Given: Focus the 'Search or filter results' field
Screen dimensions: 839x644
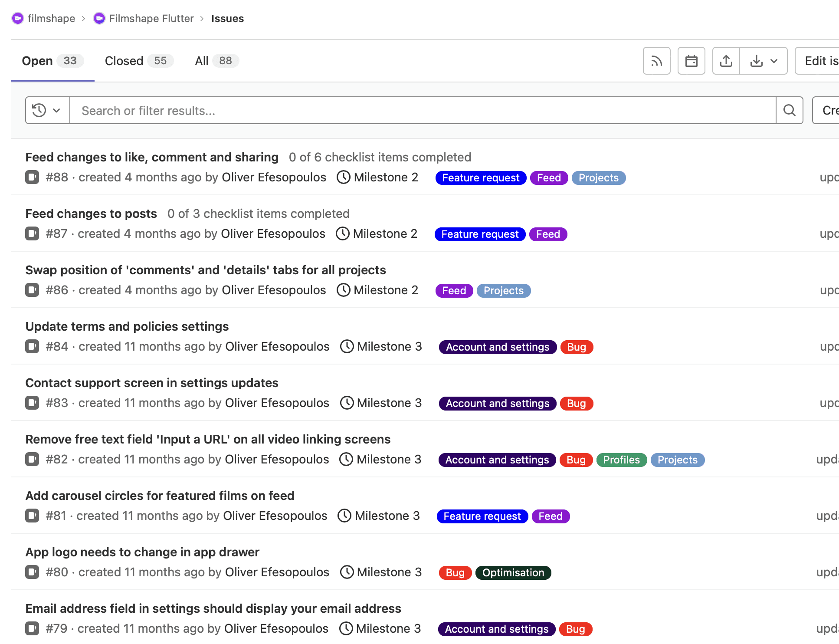Looking at the screenshot, I should (x=423, y=111).
